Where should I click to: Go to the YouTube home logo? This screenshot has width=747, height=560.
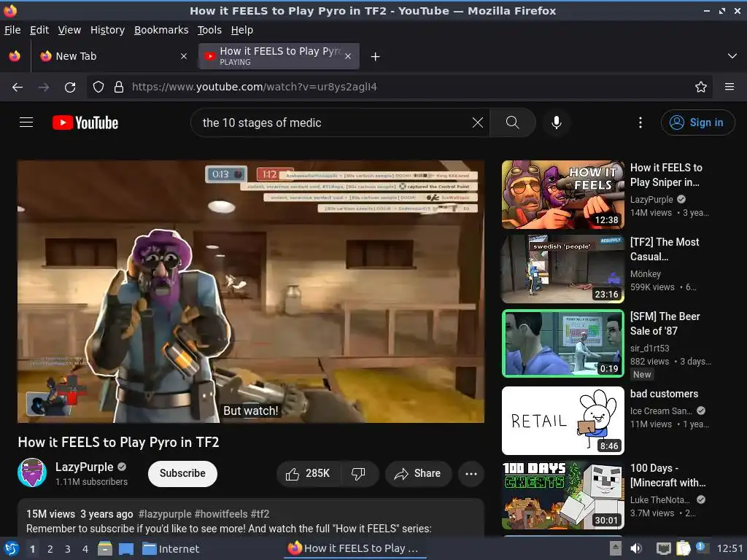point(85,122)
